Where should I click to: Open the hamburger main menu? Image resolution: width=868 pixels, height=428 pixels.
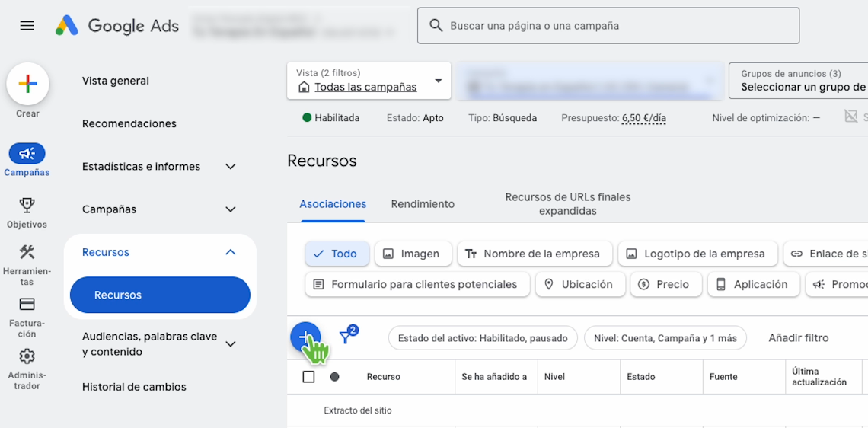tap(27, 25)
